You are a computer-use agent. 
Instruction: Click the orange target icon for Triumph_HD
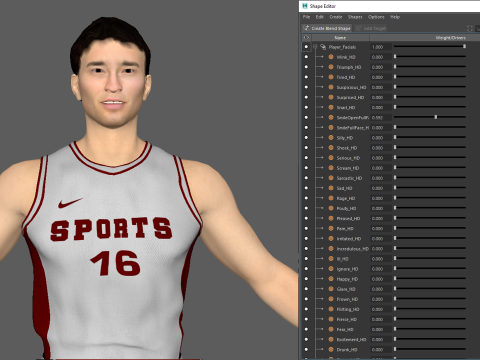331,67
